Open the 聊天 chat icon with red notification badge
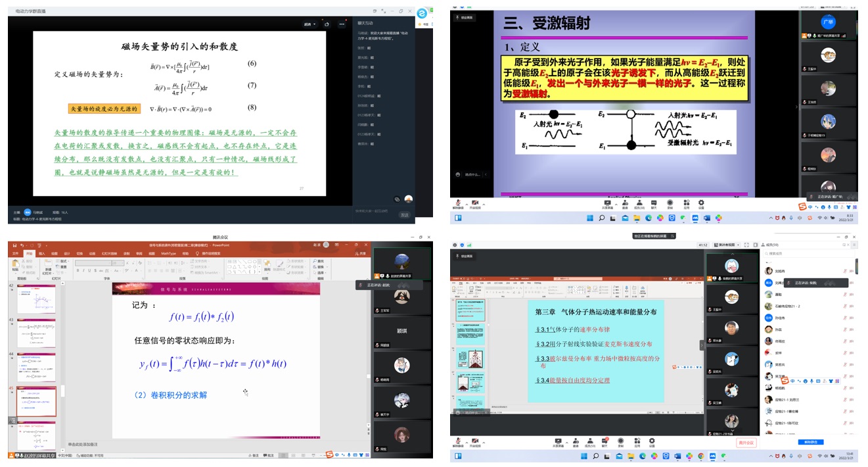This screenshot has height=467, width=868. tap(605, 440)
